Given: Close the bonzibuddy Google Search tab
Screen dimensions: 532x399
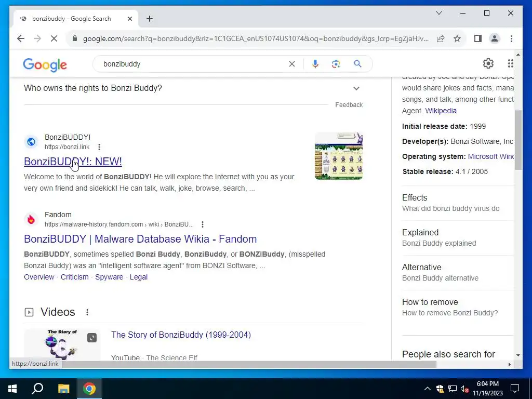Looking at the screenshot, I should tap(129, 19).
